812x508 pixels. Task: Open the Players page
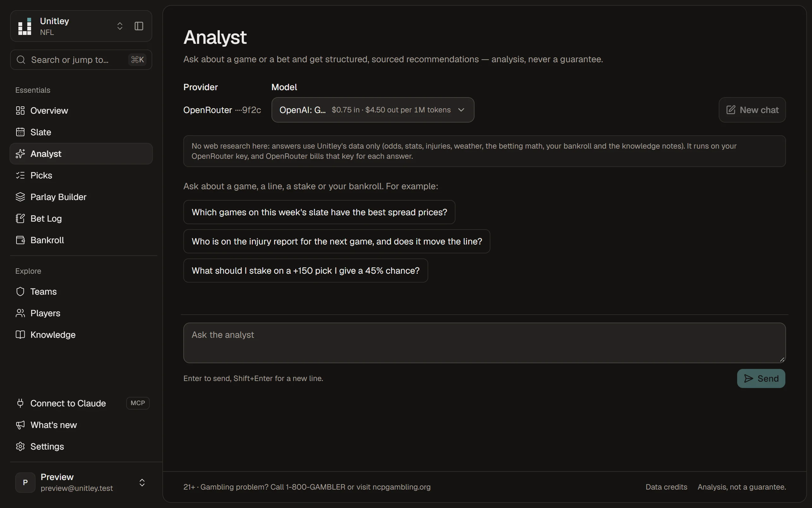81,313
